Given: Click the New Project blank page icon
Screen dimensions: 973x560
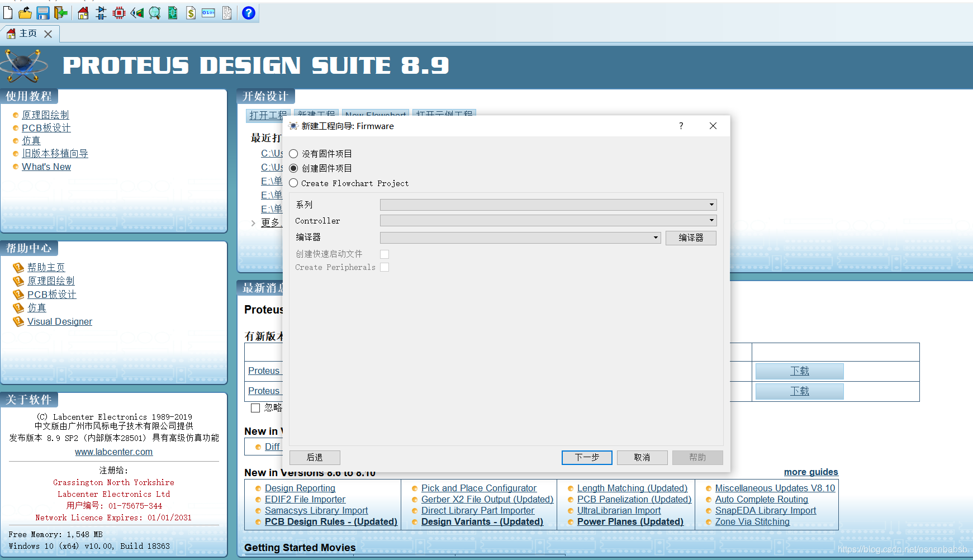Looking at the screenshot, I should (x=8, y=12).
